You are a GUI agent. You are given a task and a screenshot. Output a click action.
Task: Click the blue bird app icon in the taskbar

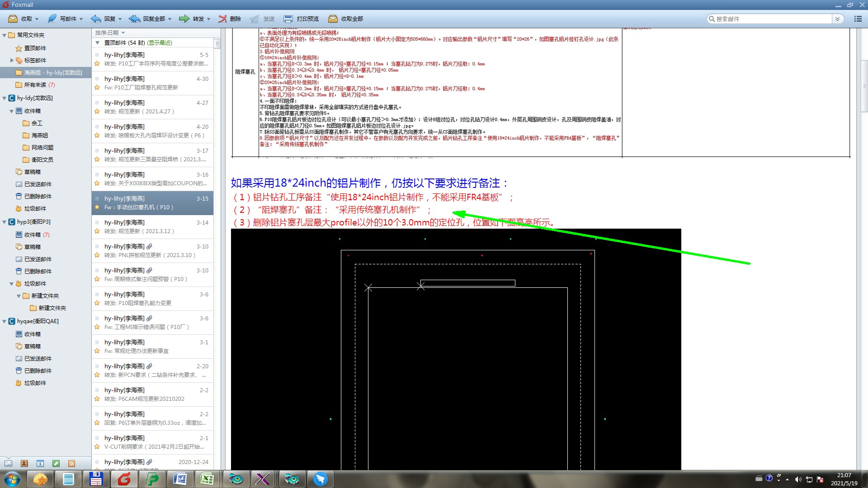point(320,479)
